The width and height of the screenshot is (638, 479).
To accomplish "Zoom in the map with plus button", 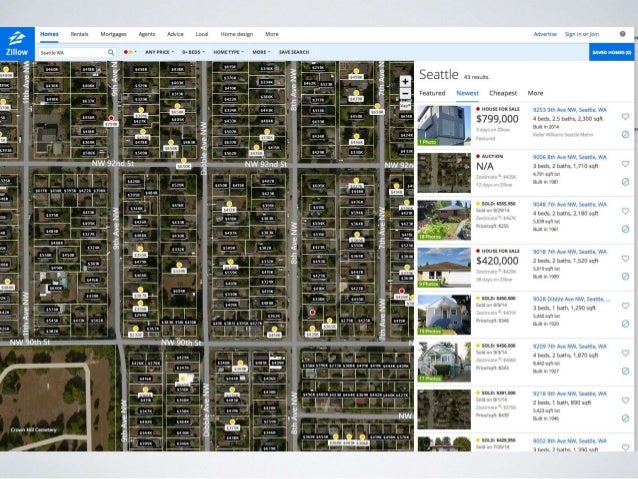I will click(x=405, y=81).
